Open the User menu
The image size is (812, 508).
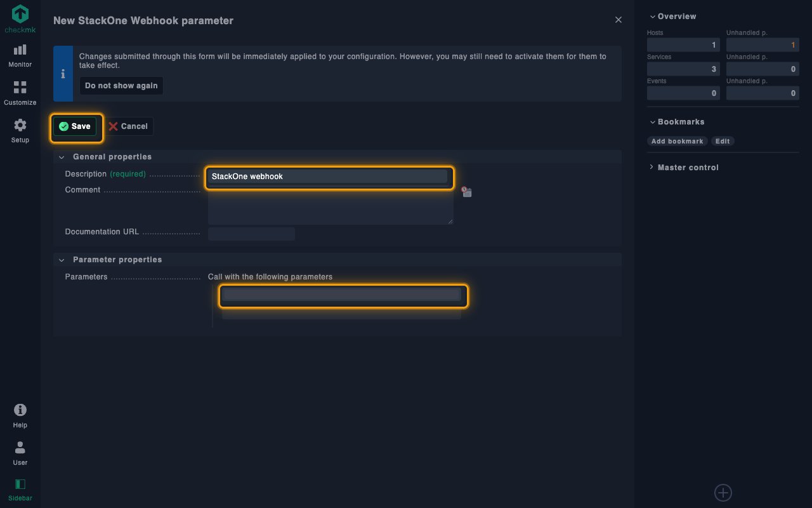(20, 453)
